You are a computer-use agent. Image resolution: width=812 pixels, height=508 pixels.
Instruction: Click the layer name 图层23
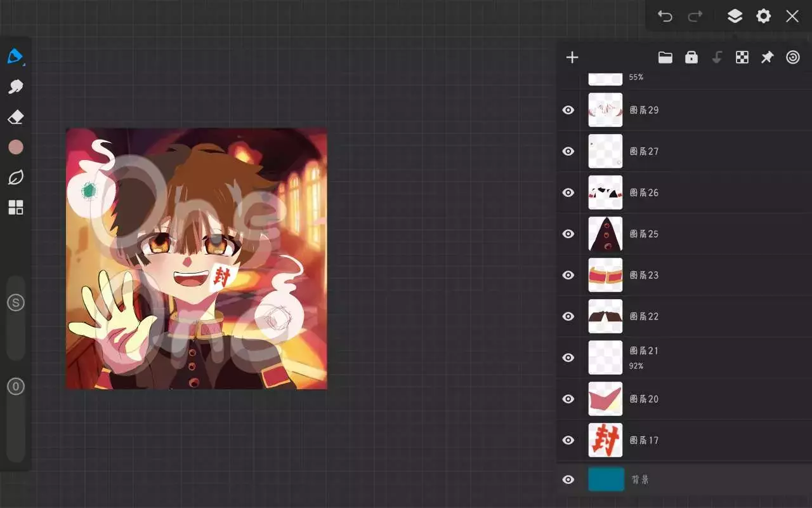click(x=644, y=275)
